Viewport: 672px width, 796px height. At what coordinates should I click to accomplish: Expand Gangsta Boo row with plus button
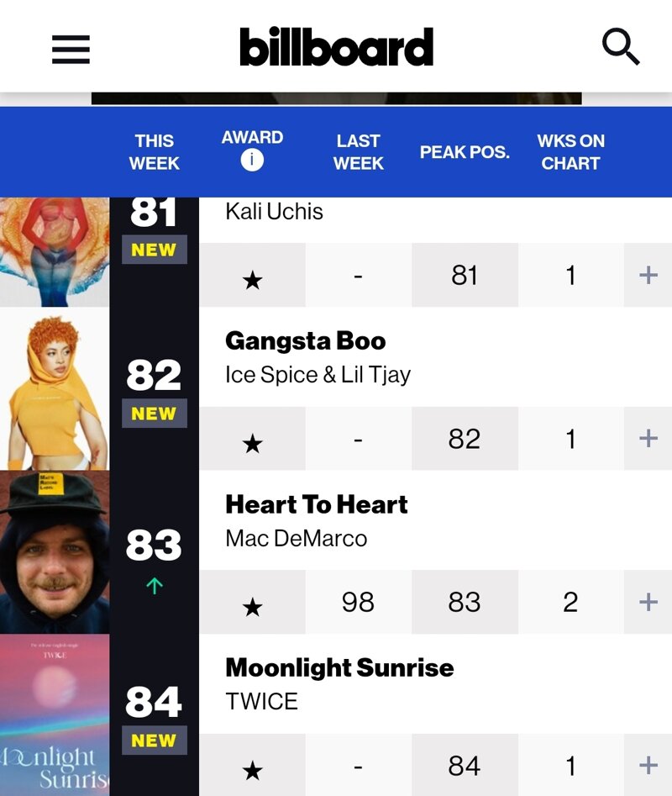click(x=648, y=438)
